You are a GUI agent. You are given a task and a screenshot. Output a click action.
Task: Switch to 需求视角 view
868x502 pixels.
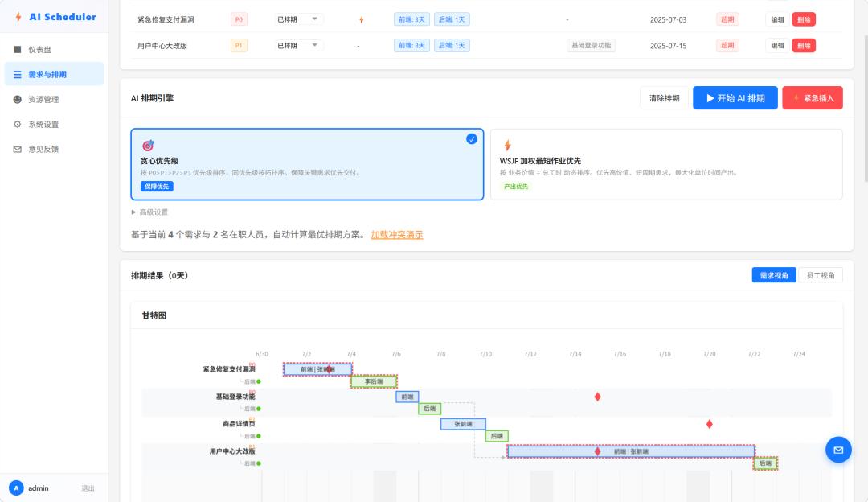tap(773, 275)
